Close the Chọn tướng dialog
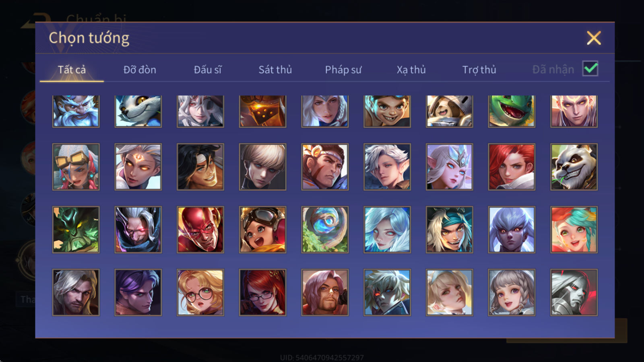Screen dimensions: 644x362 [x=594, y=38]
